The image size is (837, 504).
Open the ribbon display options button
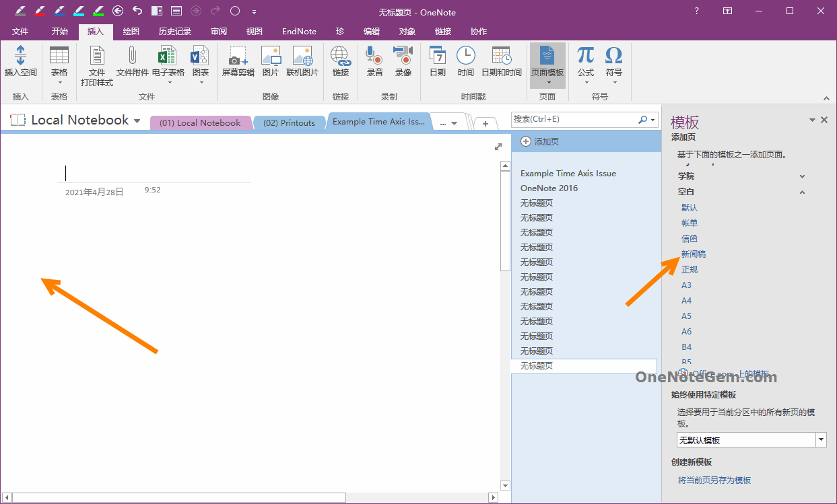coord(727,11)
